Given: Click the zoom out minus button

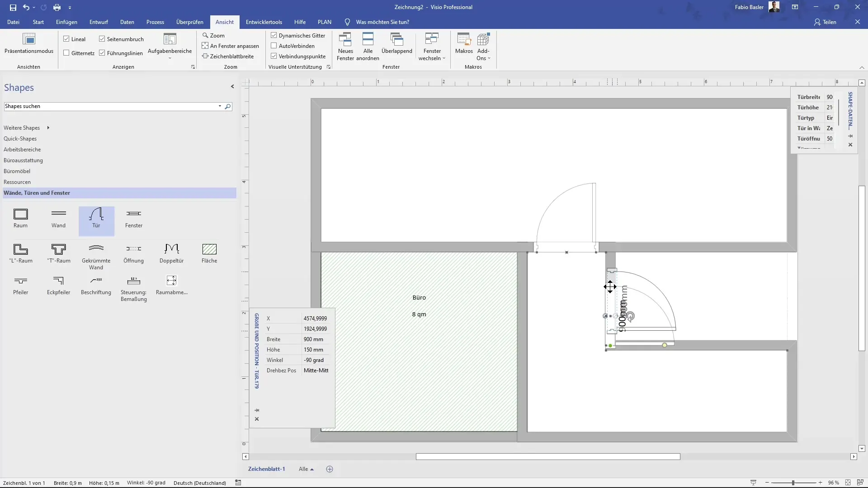Looking at the screenshot, I should coord(767,483).
